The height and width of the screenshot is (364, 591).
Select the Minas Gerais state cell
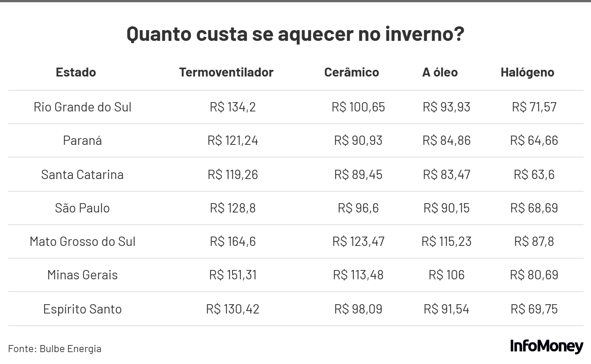83,275
